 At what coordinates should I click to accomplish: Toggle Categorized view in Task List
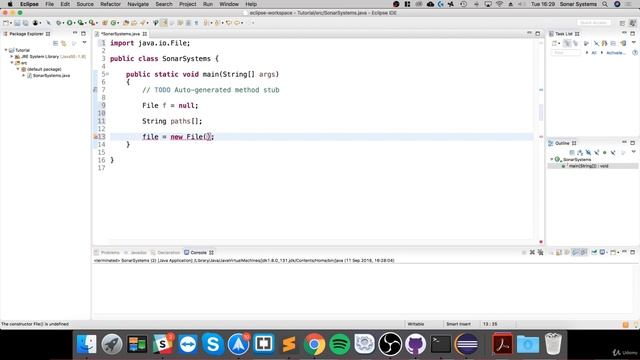tap(567, 43)
